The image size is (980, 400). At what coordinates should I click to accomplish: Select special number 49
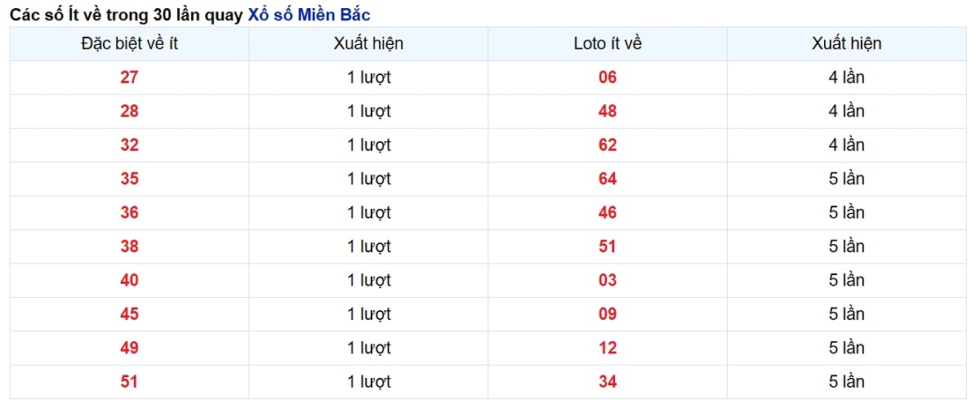coord(129,349)
